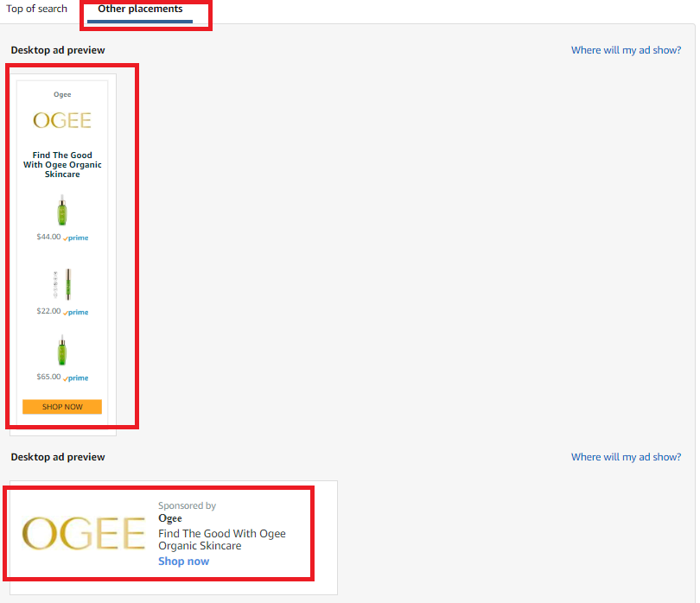Select the $44.00 green serum bottle image
The image size is (700, 603).
[x=62, y=210]
